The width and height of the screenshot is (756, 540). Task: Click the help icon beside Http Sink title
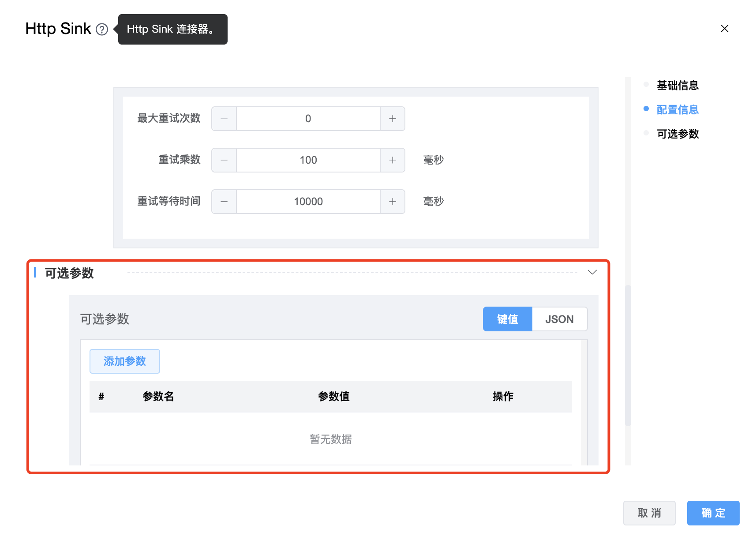102,30
